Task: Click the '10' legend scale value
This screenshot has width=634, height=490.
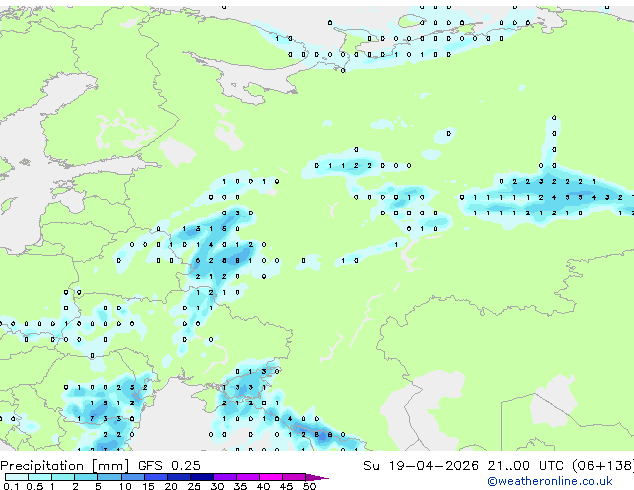Action: click(x=125, y=486)
